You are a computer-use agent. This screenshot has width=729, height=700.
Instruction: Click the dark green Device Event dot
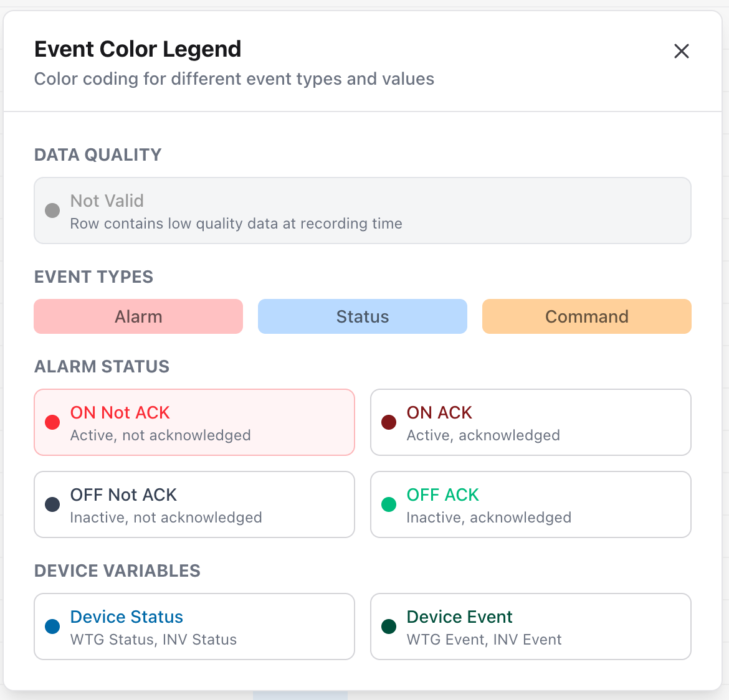pos(388,627)
